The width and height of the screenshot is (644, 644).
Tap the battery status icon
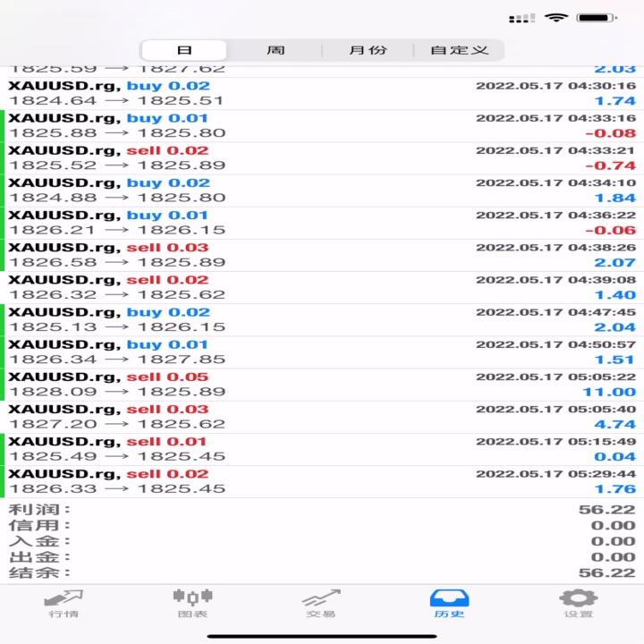pos(597,18)
